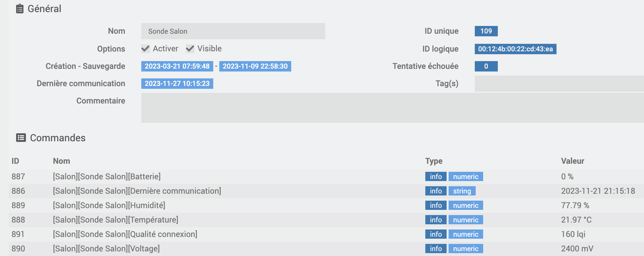Toggle the Activer checkbox
The height and width of the screenshot is (256, 644).
(146, 49)
